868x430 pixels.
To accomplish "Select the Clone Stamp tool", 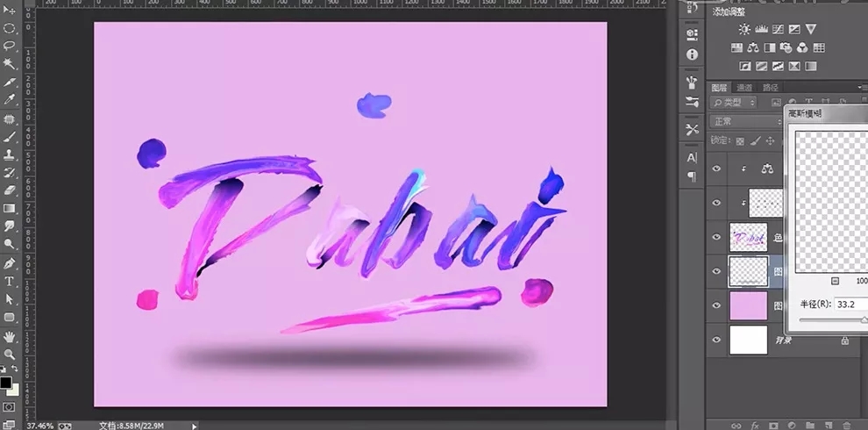I will point(9,154).
